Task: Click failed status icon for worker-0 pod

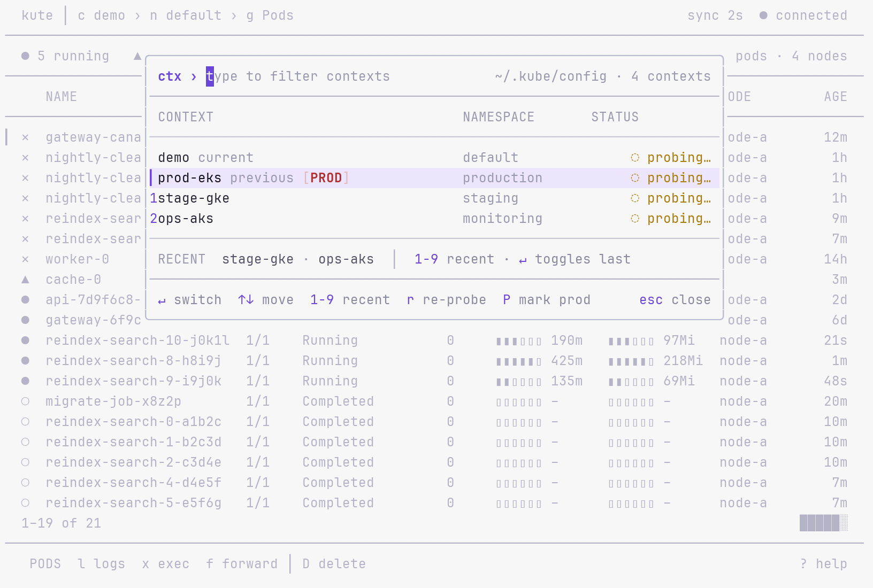Action: point(25,259)
